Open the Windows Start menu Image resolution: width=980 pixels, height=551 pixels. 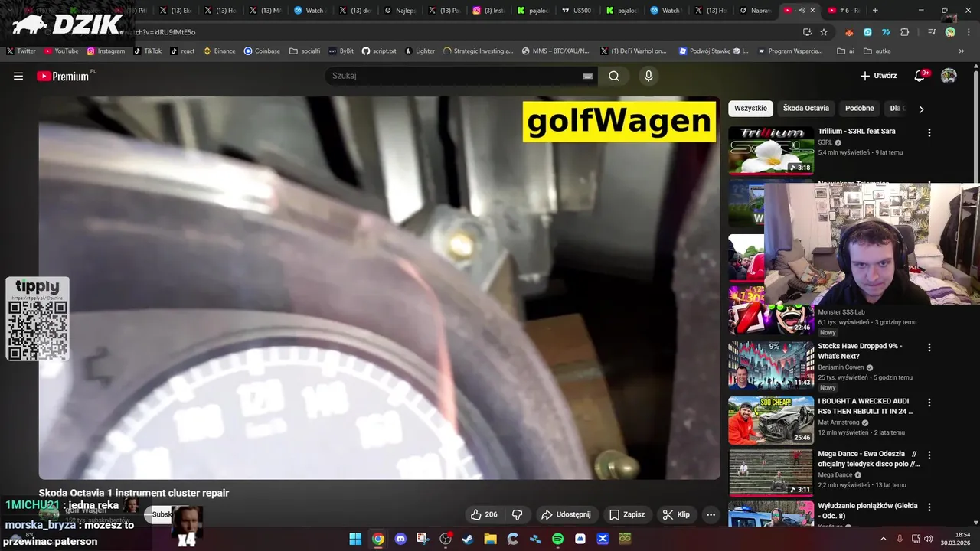click(x=355, y=539)
